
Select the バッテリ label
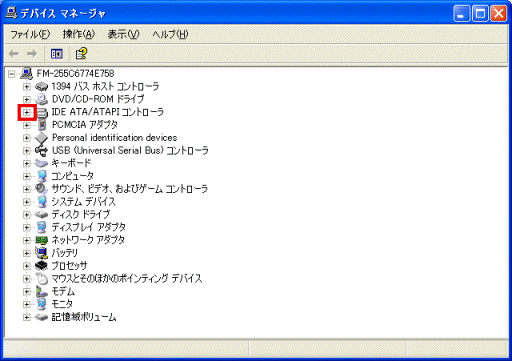tap(65, 253)
